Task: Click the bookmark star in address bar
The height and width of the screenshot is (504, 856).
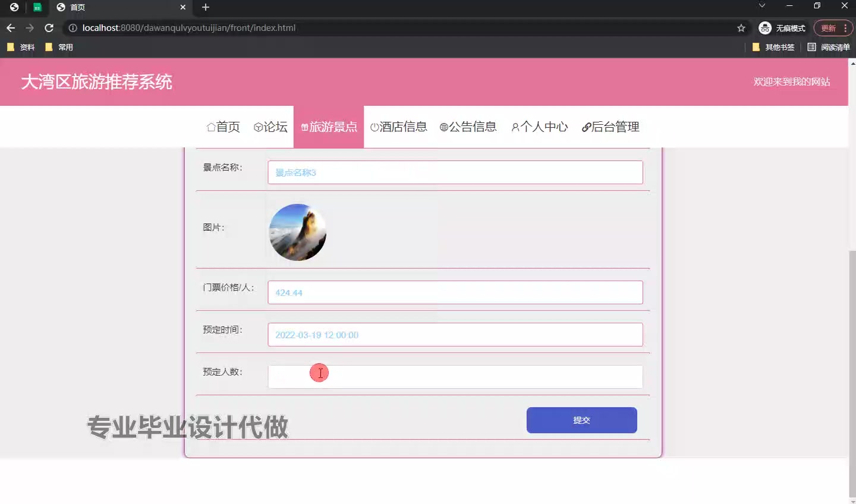Action: [x=741, y=28]
